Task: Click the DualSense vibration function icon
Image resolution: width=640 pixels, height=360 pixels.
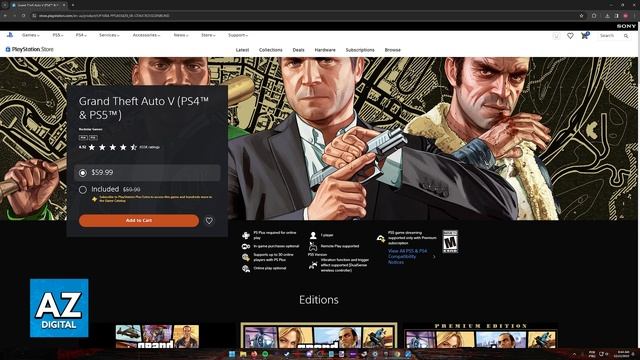Action: 313,265
